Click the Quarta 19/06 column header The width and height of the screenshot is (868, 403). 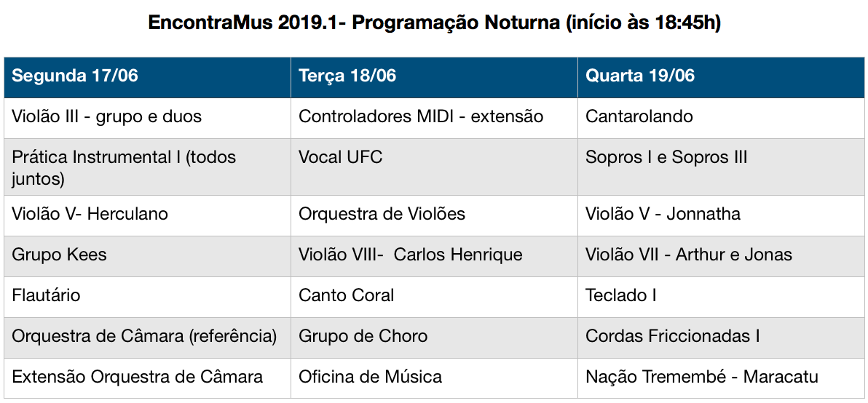[721, 77]
